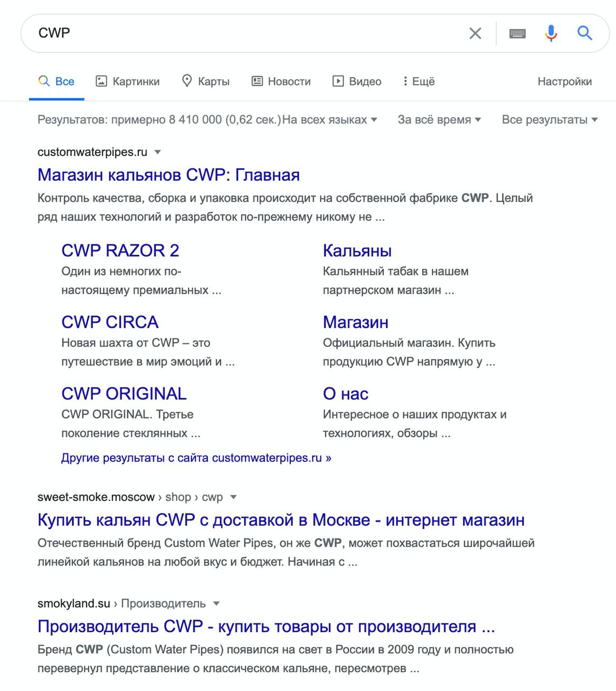616x691 pixels.
Task: Click the sweet-smoke.moscow › shop › cwp breadcrumb
Action: 130,497
